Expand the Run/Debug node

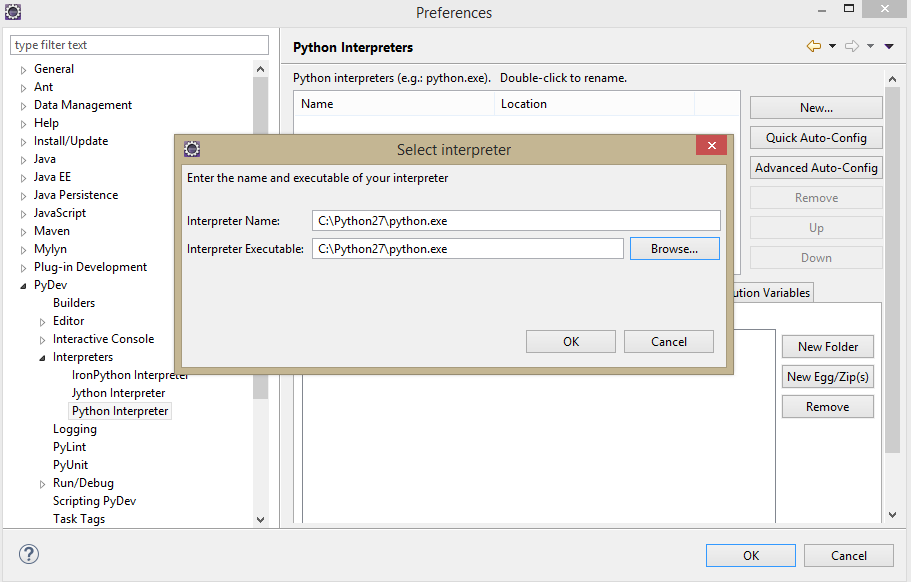[42, 484]
